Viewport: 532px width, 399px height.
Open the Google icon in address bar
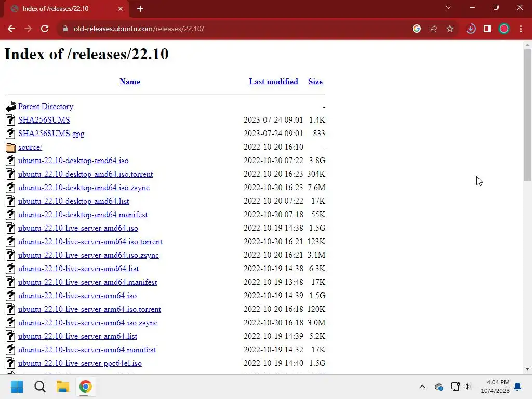(x=417, y=29)
